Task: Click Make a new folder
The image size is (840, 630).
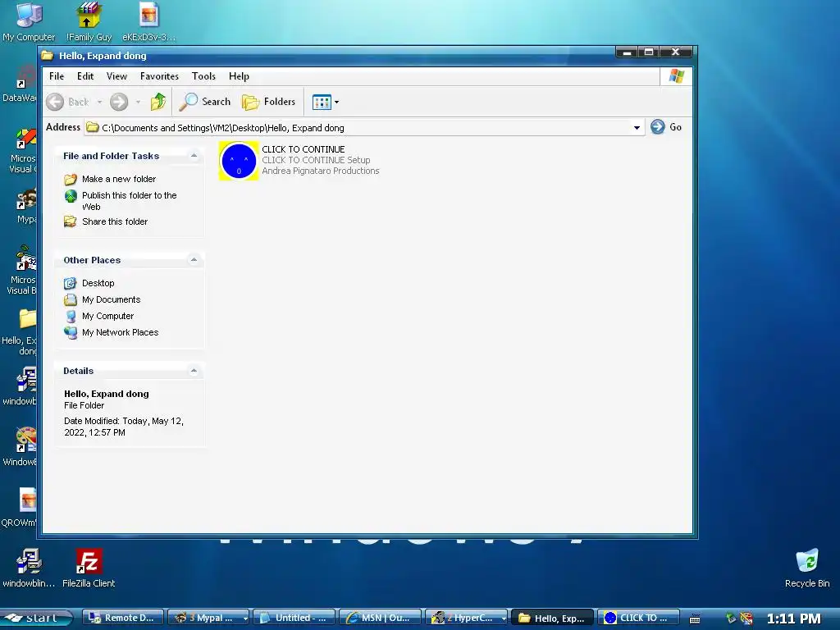Action: pyautogui.click(x=110, y=179)
